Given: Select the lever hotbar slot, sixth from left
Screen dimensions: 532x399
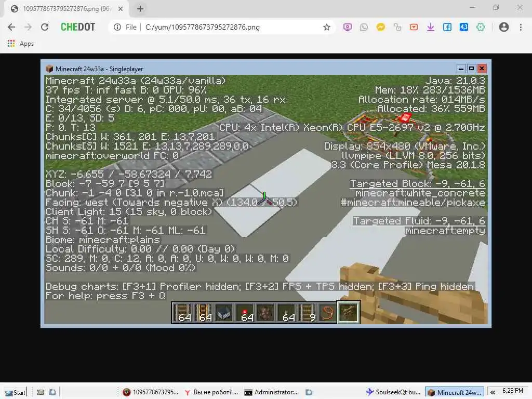Looking at the screenshot, I should (286, 312).
